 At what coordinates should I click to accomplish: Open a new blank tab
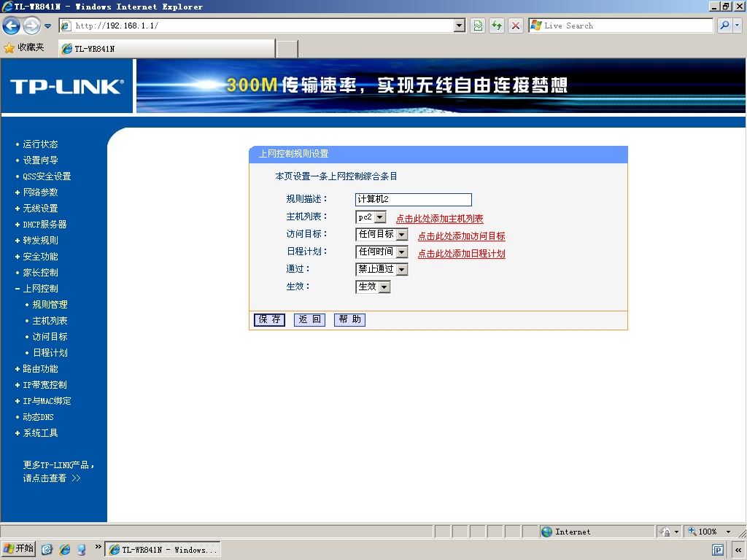287,49
